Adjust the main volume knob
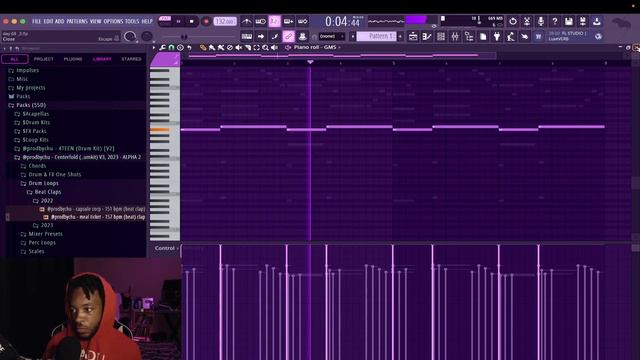This screenshot has height=360, width=640. (x=130, y=37)
